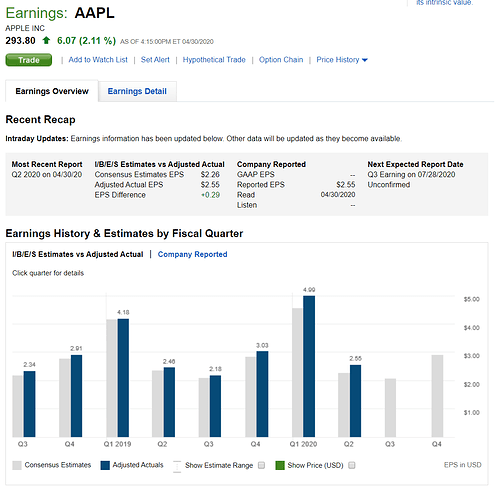The width and height of the screenshot is (503, 500).
Task: Click the 6.07 (2.11 %) price change
Action: (86, 41)
